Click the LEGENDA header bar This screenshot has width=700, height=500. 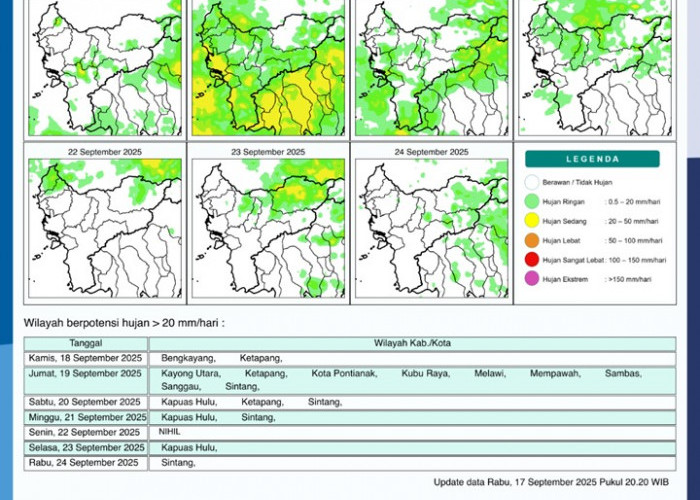click(593, 159)
